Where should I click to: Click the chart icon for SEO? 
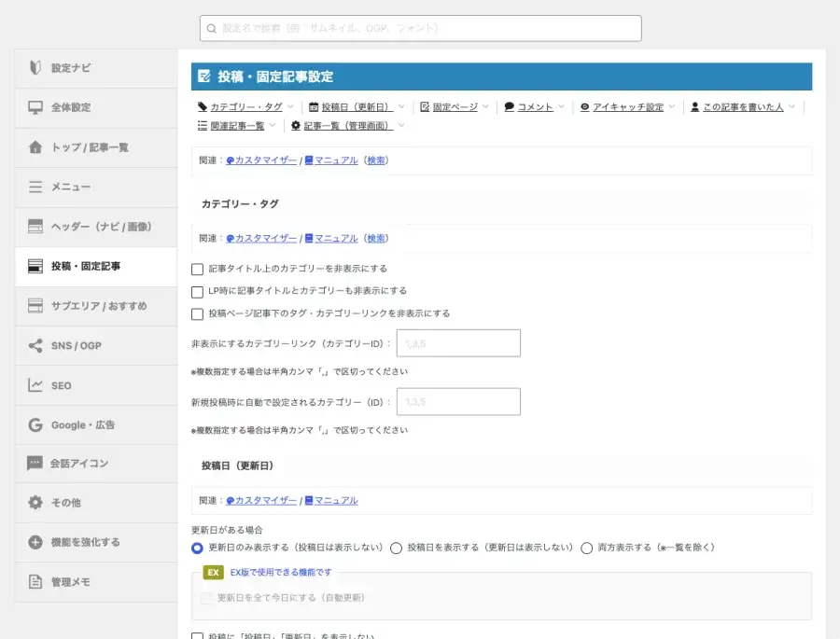click(x=35, y=385)
